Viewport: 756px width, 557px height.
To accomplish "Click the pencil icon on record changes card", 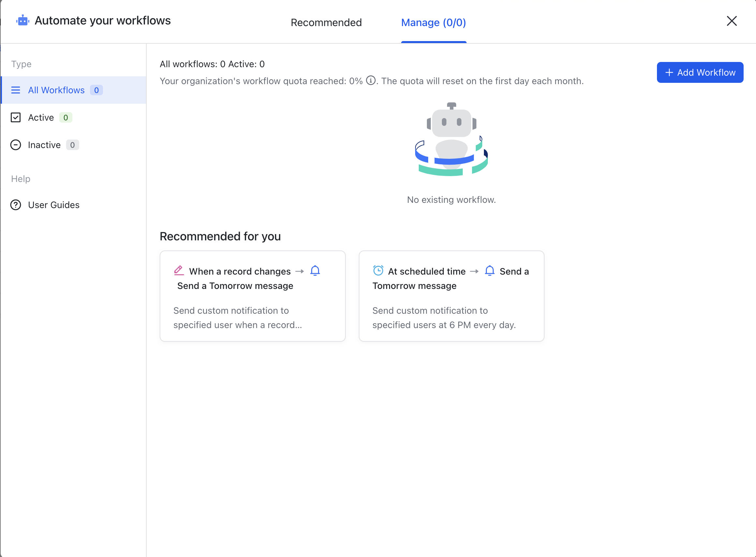I will 179,271.
